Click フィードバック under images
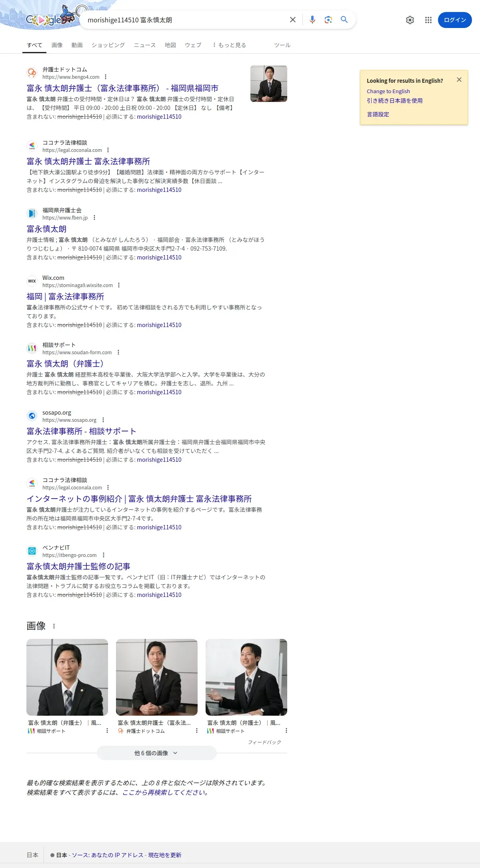480x868 pixels. click(x=264, y=742)
